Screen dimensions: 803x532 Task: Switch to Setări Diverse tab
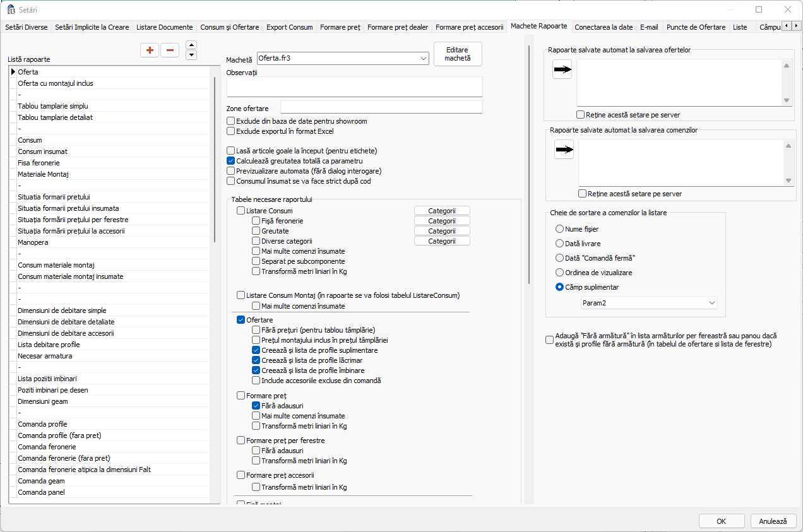coord(27,27)
